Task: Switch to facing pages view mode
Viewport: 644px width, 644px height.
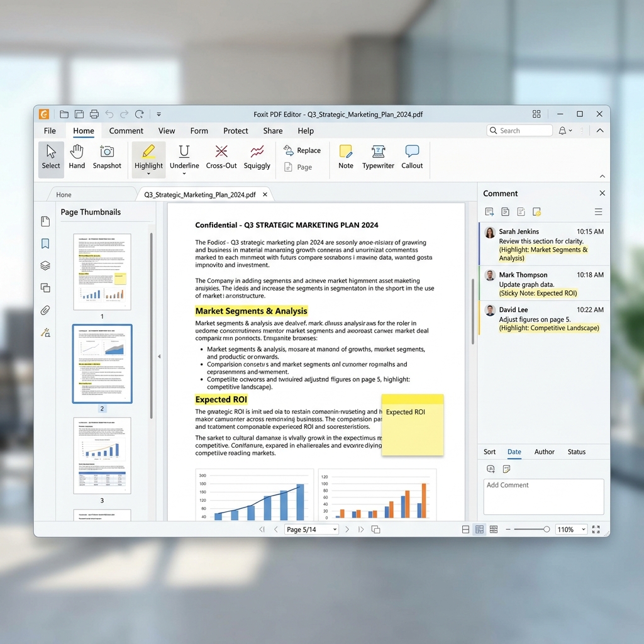Action: tap(494, 530)
